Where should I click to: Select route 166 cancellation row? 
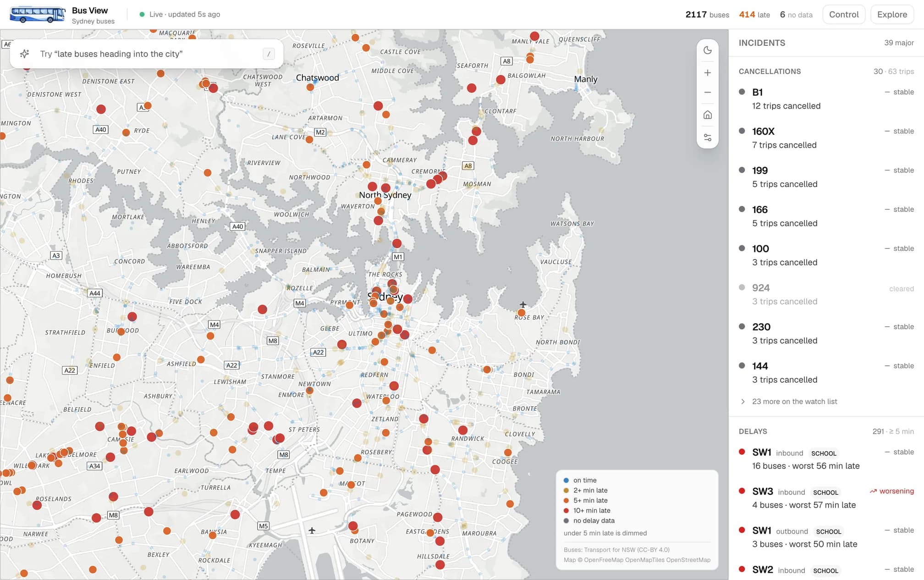click(826, 216)
